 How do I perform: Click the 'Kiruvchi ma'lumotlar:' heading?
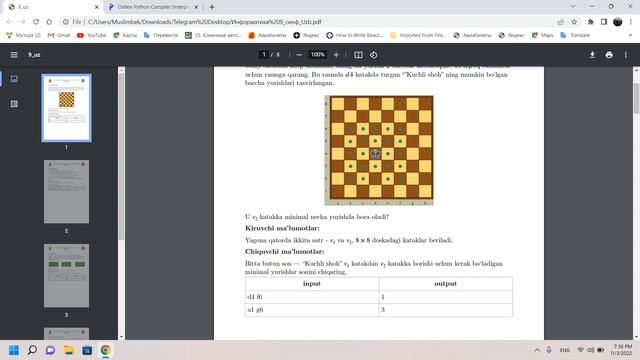(x=282, y=228)
